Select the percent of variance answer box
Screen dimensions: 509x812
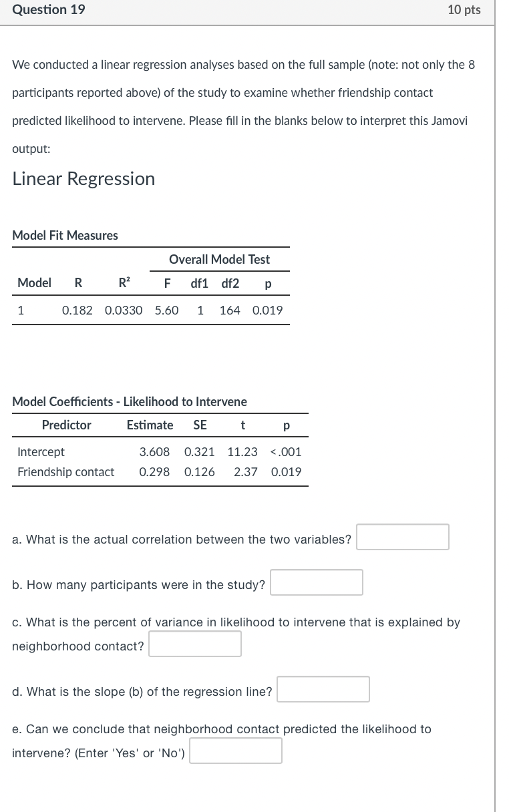pyautogui.click(x=194, y=643)
